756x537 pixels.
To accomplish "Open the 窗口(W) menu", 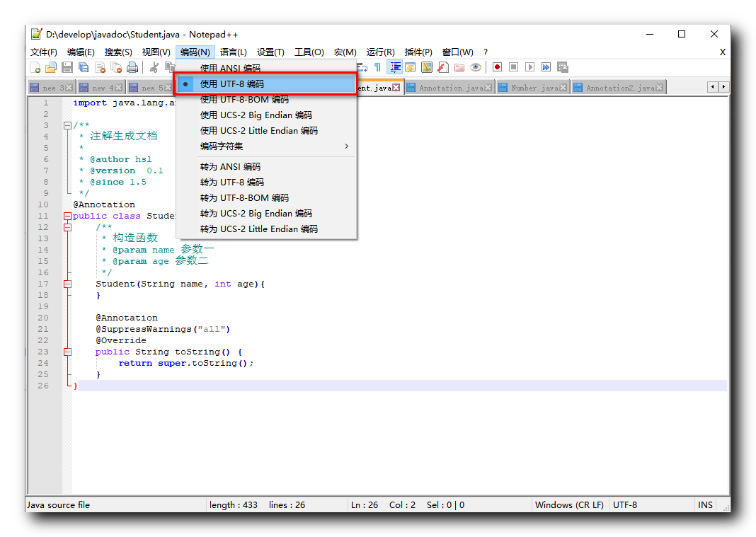I will [x=457, y=52].
